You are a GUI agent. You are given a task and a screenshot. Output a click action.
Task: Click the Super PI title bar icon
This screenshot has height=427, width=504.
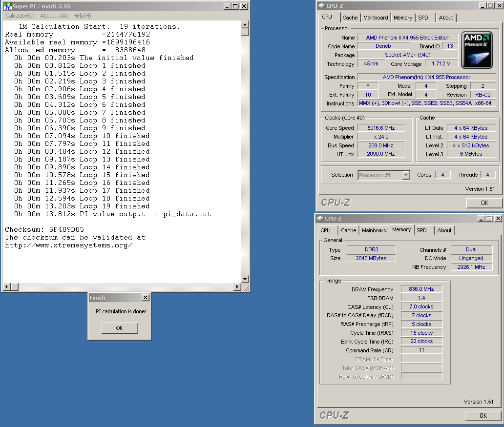tap(7, 6)
